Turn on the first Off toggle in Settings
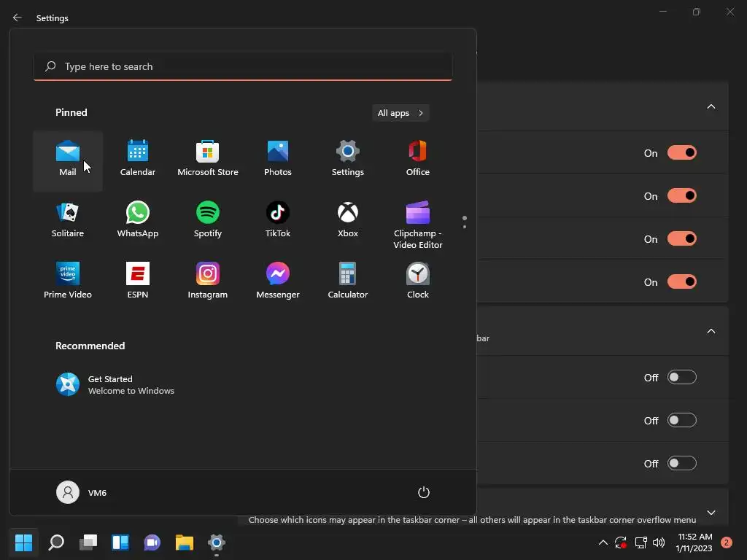747x560 pixels. point(682,378)
